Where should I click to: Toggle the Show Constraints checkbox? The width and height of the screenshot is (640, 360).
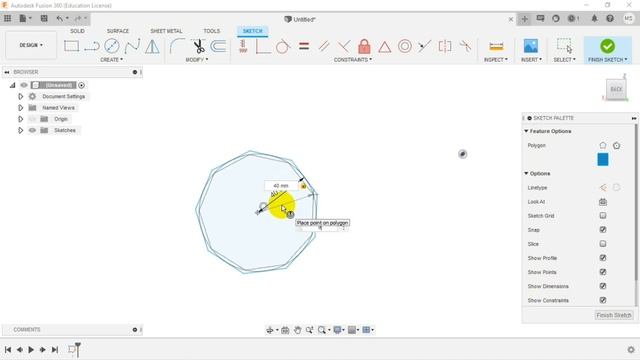(x=603, y=300)
